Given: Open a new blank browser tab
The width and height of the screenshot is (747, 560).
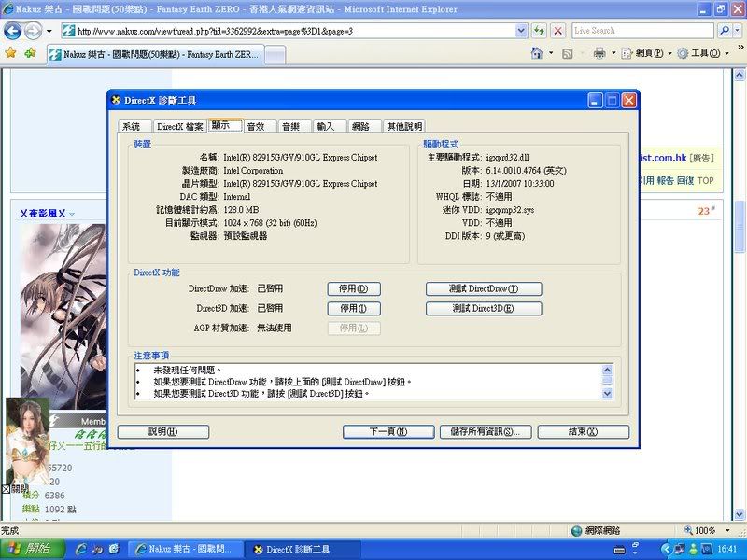Looking at the screenshot, I should point(275,55).
